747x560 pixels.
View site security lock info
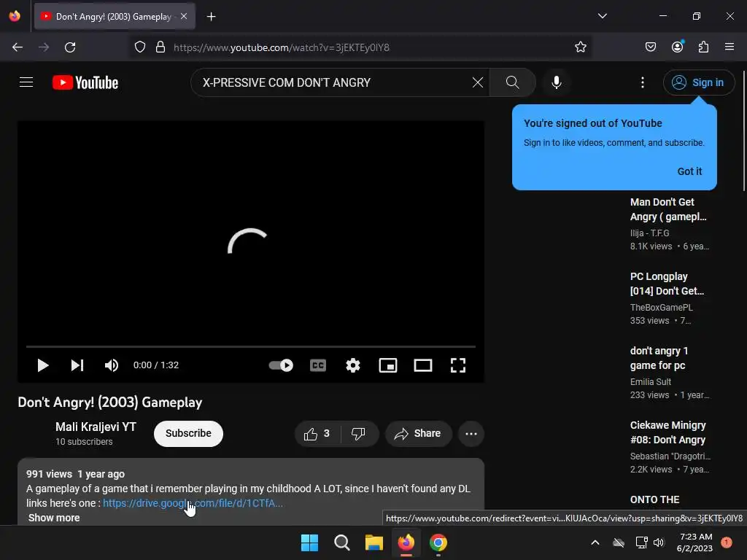160,47
